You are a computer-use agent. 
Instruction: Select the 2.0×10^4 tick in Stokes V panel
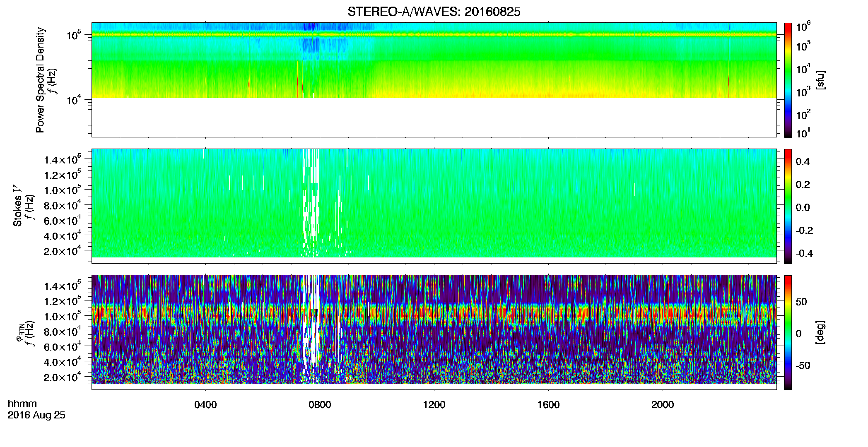(x=63, y=251)
